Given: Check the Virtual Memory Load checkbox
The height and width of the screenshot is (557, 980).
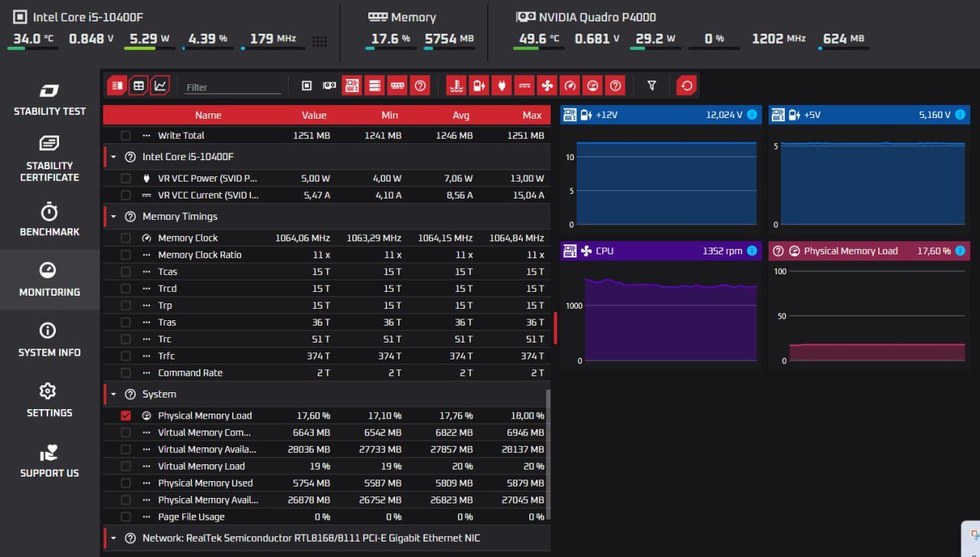Looking at the screenshot, I should [x=126, y=467].
